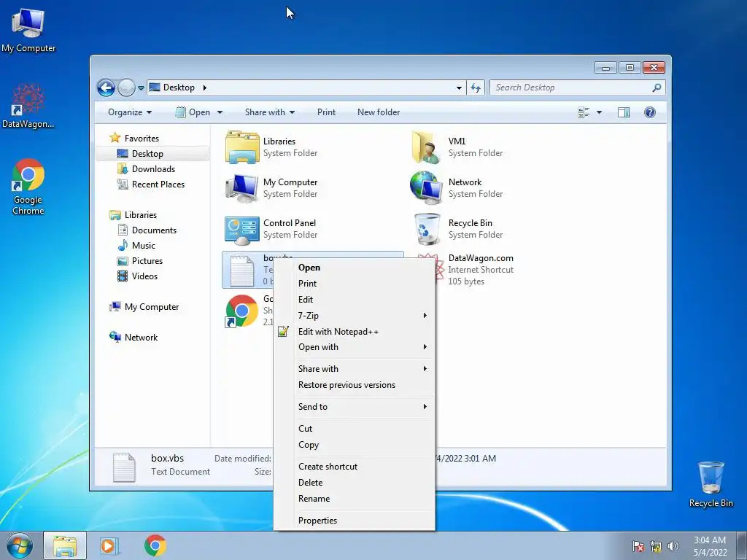The width and height of the screenshot is (747, 560).
Task: Select the box.vbs file icon
Action: 242,270
